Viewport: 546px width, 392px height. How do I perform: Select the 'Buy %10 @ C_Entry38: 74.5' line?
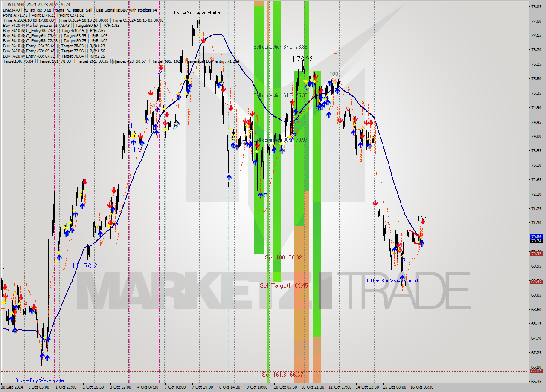54,30
